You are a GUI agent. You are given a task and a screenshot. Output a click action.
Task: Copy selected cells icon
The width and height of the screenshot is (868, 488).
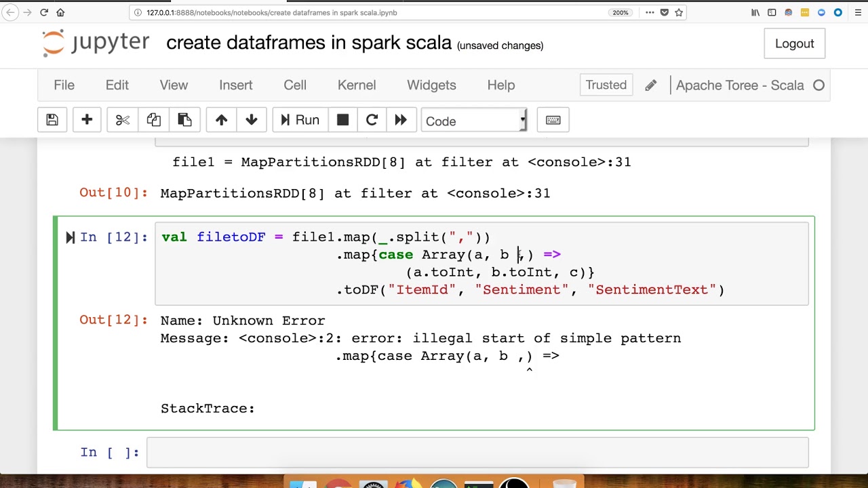154,120
